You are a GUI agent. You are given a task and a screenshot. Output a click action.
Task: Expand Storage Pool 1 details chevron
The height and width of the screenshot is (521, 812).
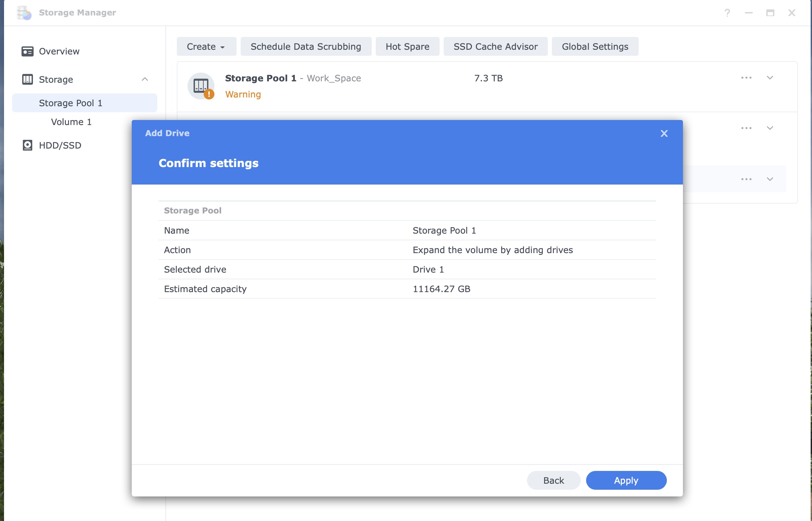770,78
